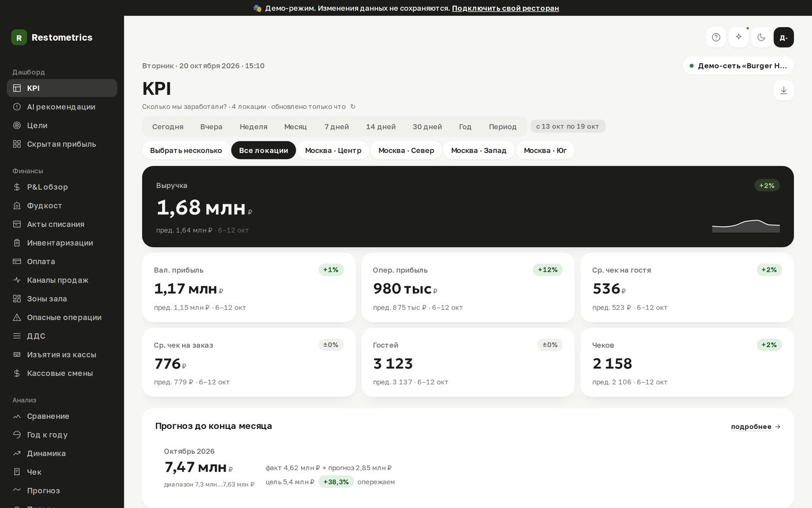This screenshot has height=508, width=812.
Task: Select the Москва · Центр location chip
Action: [x=333, y=150]
